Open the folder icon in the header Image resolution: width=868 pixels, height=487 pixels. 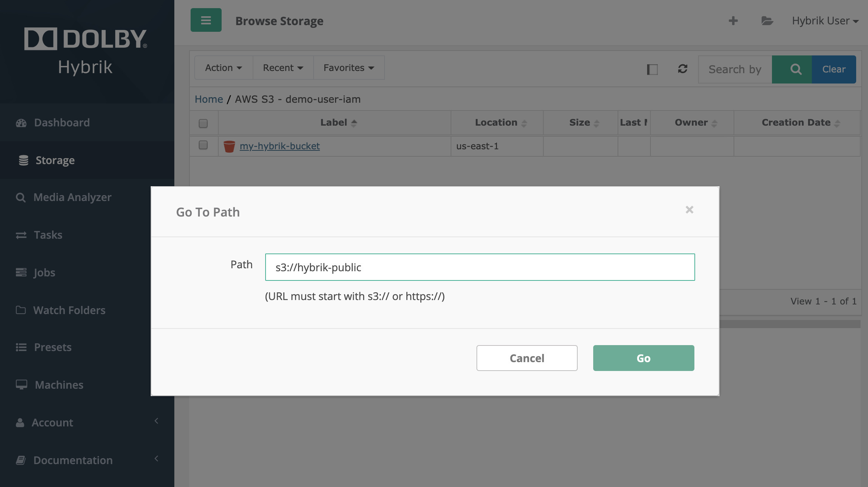point(767,21)
